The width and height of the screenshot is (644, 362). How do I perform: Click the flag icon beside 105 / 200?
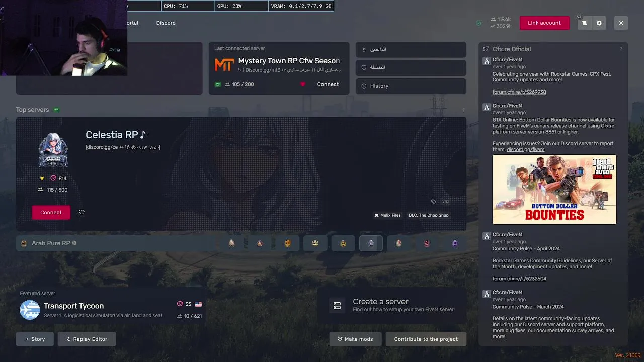tap(218, 84)
